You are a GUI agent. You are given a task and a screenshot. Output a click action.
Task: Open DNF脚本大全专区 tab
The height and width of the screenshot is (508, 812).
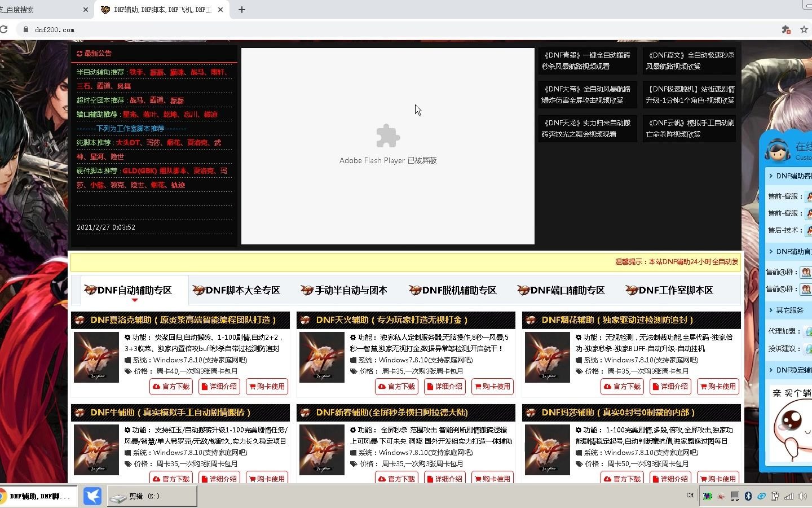point(236,290)
